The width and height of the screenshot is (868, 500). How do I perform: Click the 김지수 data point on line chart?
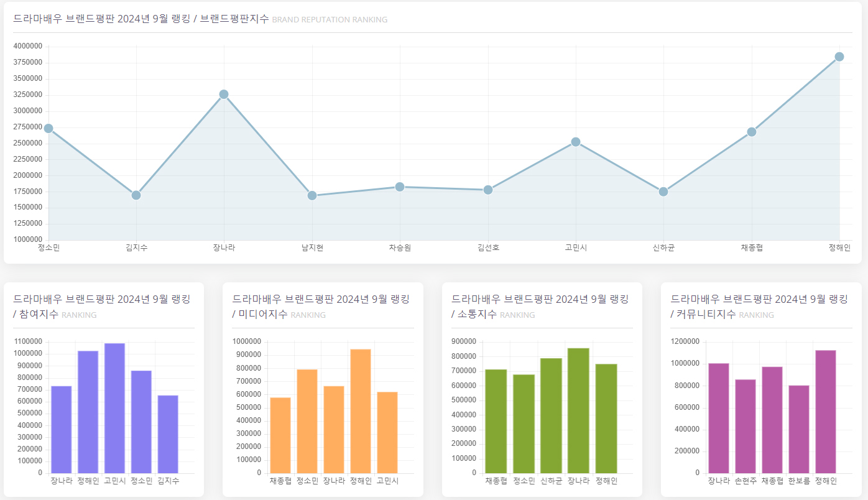point(136,195)
